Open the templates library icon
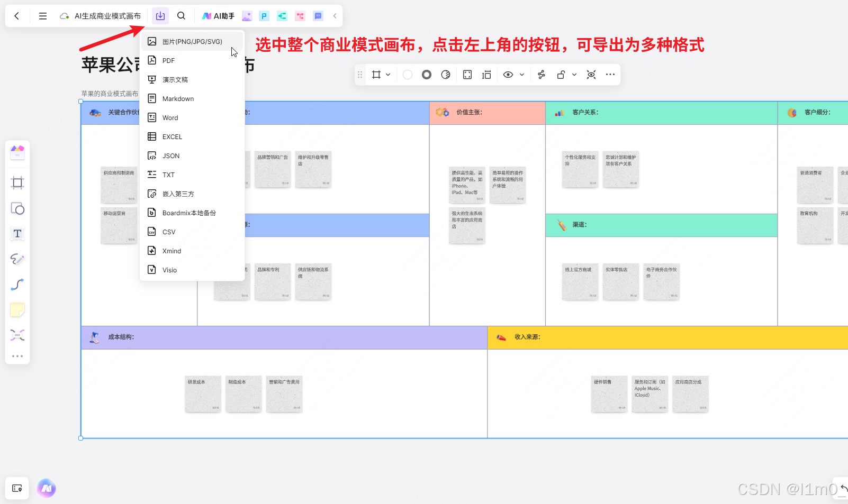 (17, 153)
